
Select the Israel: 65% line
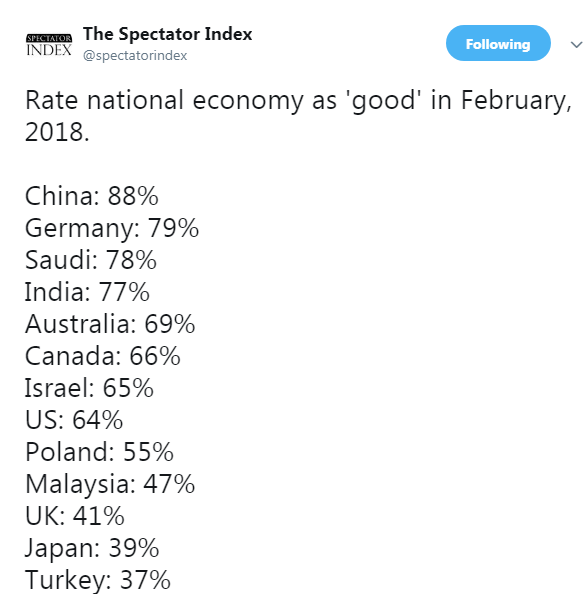click(89, 388)
